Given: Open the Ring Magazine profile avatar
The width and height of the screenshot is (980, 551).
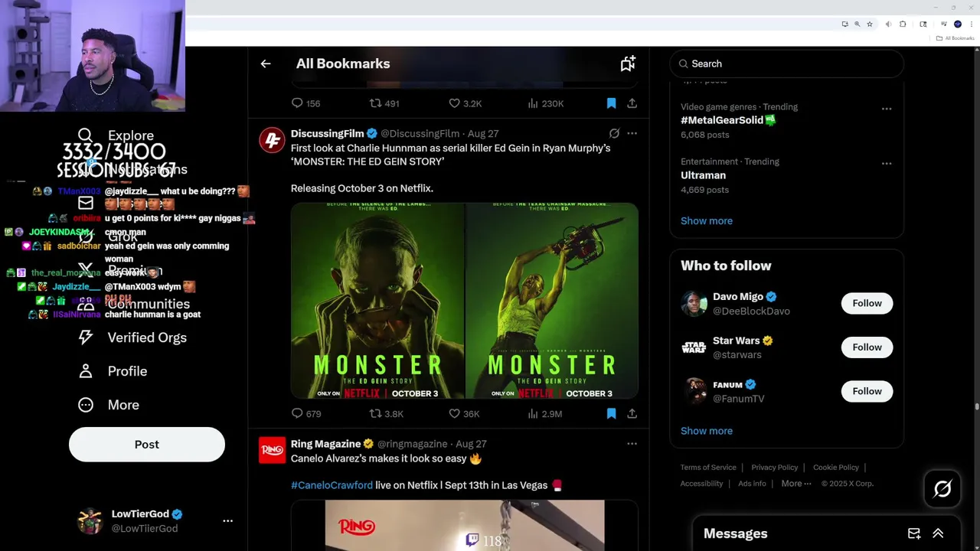Looking at the screenshot, I should tap(272, 451).
